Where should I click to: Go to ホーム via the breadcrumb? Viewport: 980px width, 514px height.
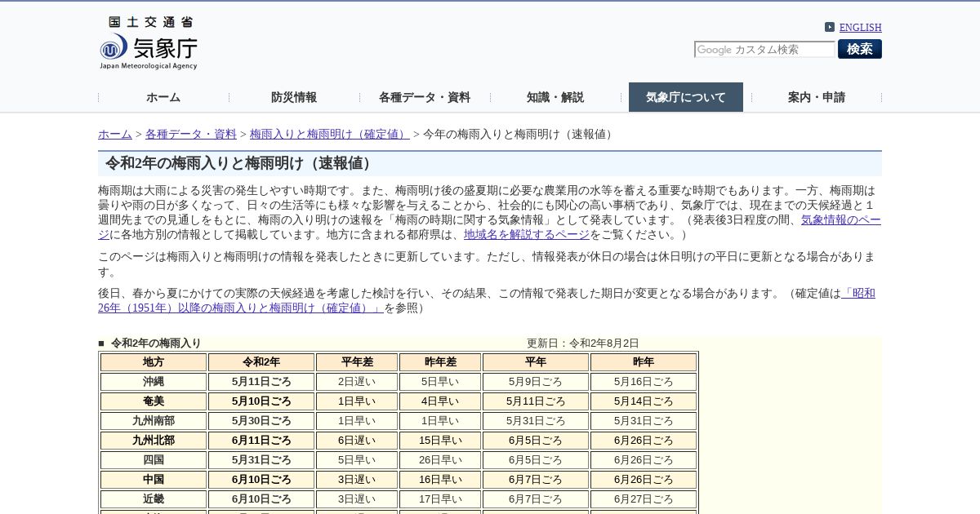click(x=115, y=134)
